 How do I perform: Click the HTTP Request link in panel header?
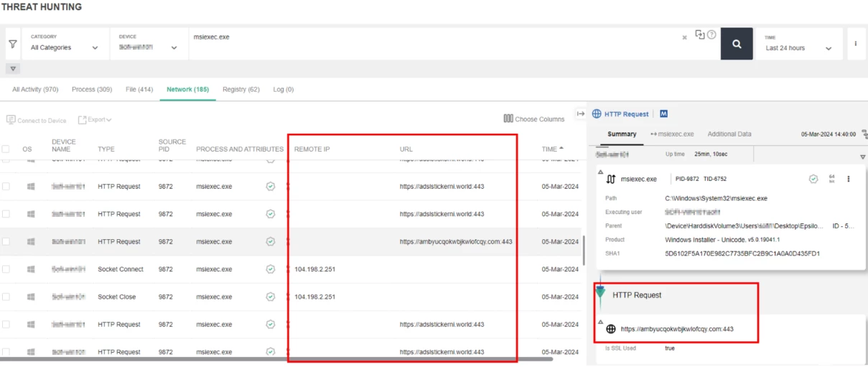tap(626, 114)
